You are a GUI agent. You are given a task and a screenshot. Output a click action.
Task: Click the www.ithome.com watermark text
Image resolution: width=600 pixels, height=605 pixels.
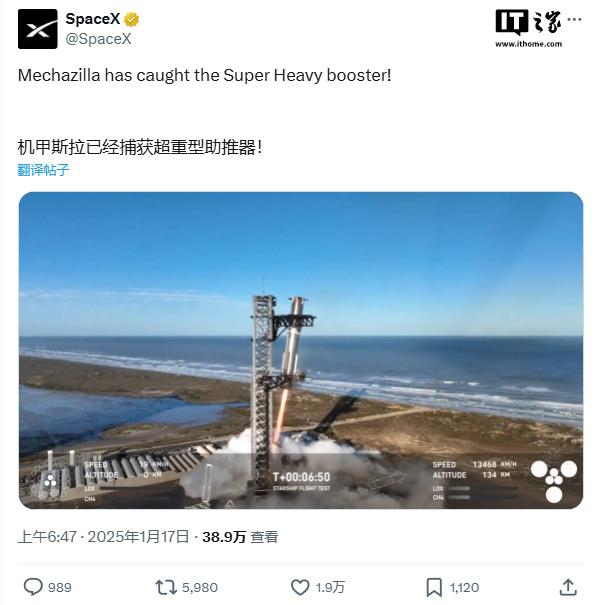528,44
